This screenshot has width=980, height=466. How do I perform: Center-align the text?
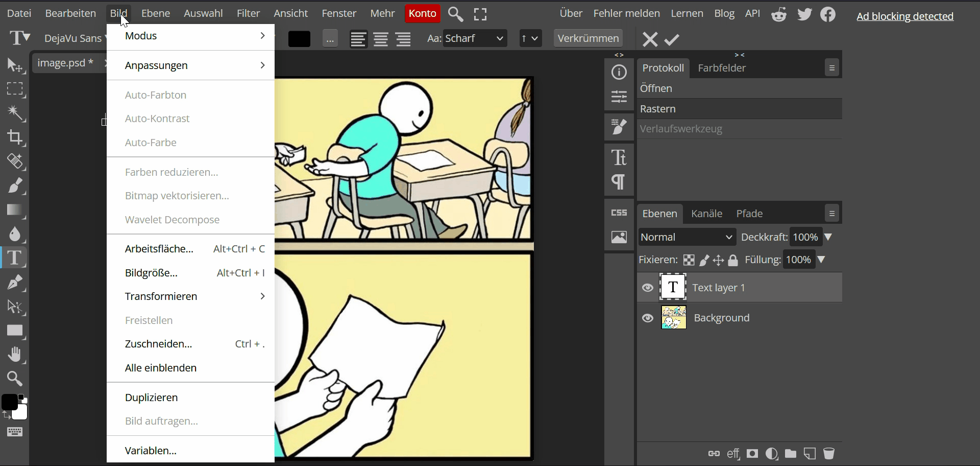[x=381, y=39]
